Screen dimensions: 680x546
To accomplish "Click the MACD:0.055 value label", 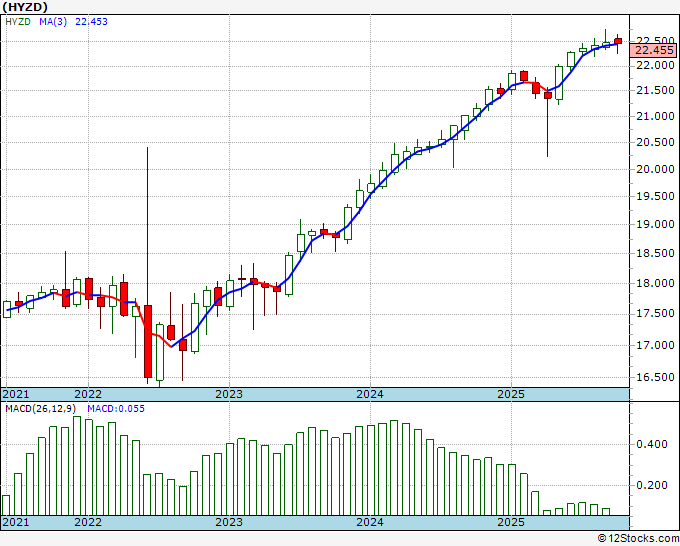I will (x=116, y=409).
